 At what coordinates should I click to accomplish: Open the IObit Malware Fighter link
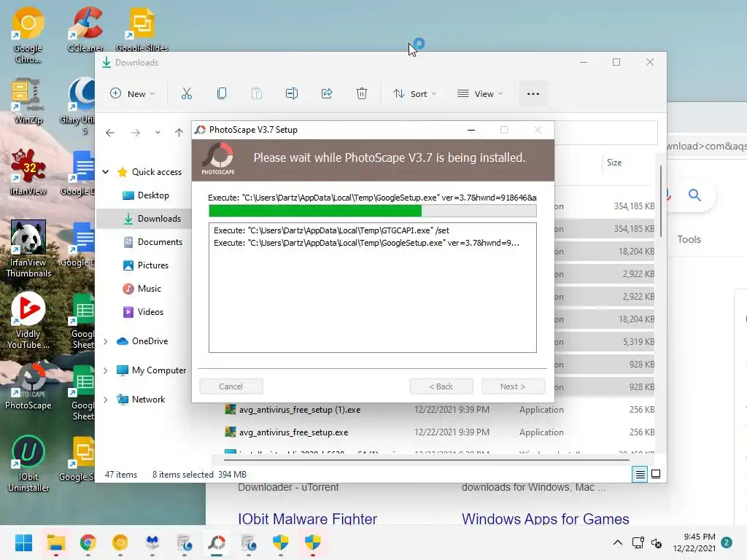tap(307, 518)
